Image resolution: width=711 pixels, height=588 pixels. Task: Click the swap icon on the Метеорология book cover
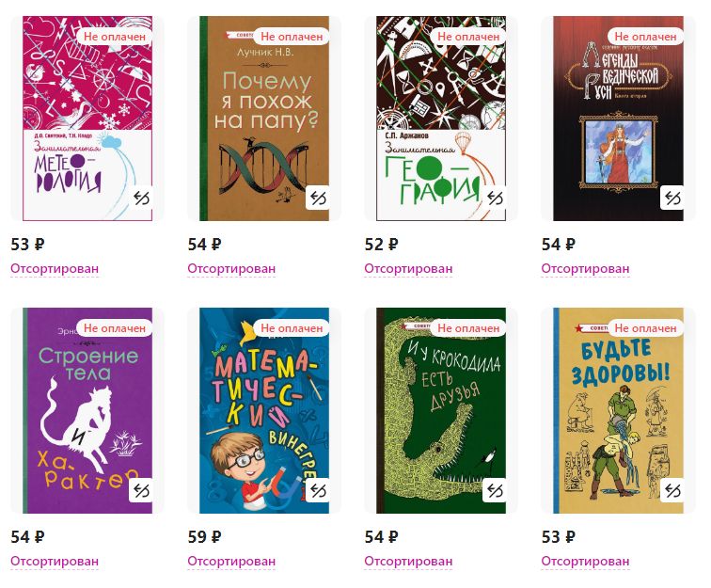coord(141,198)
